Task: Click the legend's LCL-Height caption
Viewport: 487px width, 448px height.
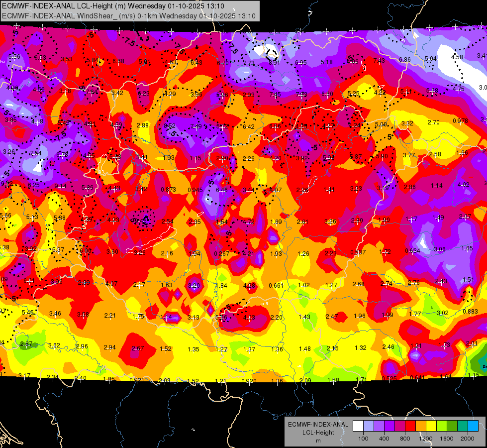Action: coord(318,433)
